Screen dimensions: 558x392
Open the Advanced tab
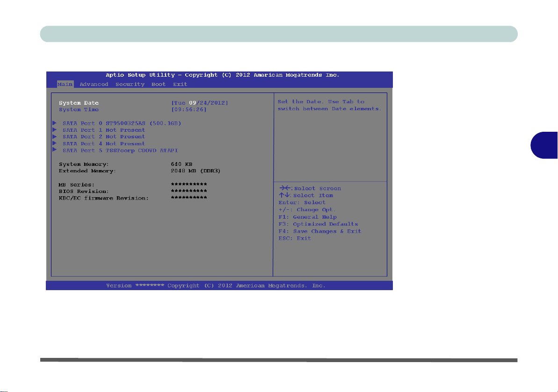94,84
